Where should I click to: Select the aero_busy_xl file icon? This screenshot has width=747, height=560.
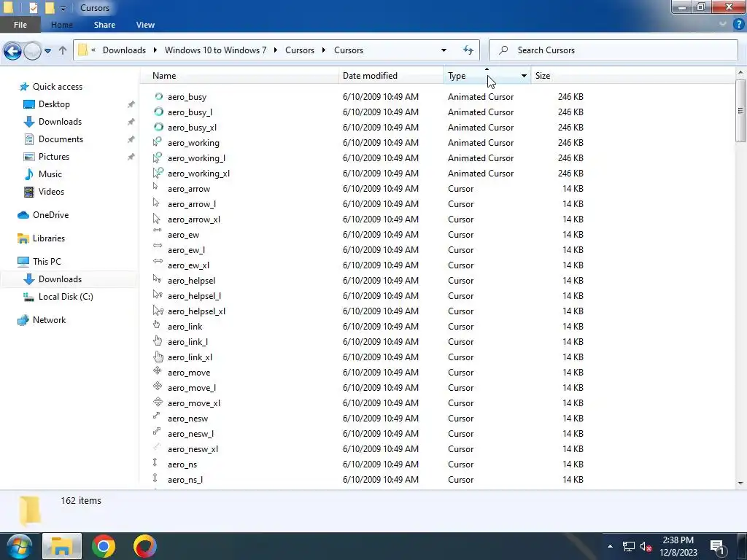tap(158, 127)
